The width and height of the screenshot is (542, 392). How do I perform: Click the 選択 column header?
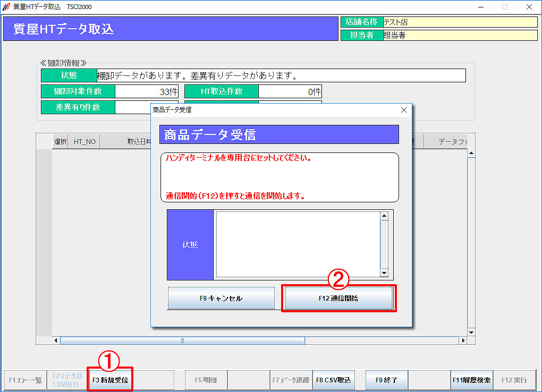(x=60, y=141)
